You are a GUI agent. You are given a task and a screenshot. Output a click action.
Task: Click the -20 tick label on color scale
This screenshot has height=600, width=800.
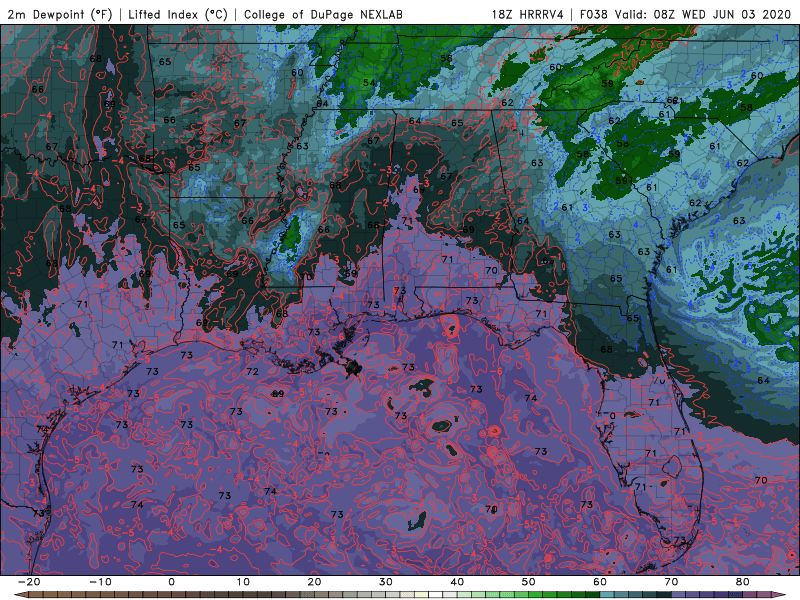coord(29,582)
